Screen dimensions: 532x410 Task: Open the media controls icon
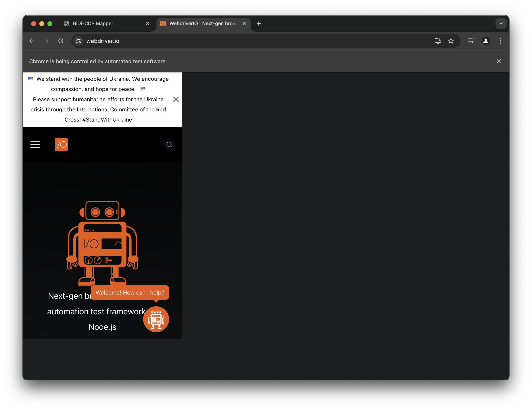coord(471,41)
